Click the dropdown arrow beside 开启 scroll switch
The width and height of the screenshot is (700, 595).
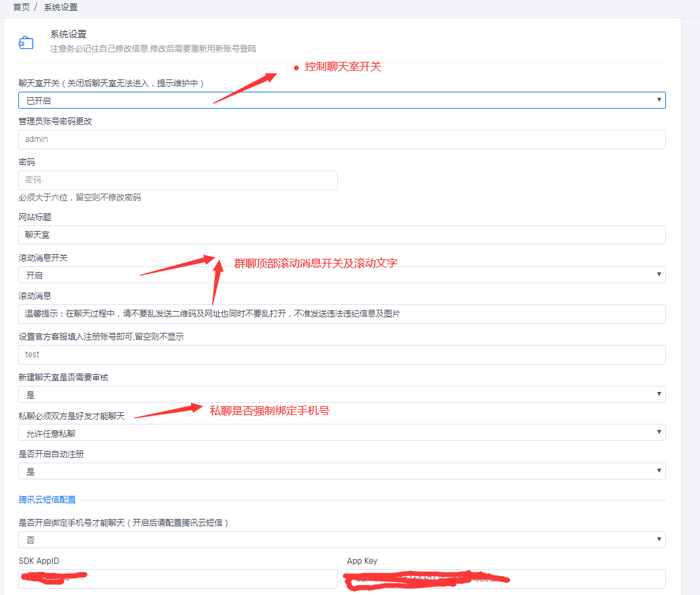pyautogui.click(x=658, y=274)
